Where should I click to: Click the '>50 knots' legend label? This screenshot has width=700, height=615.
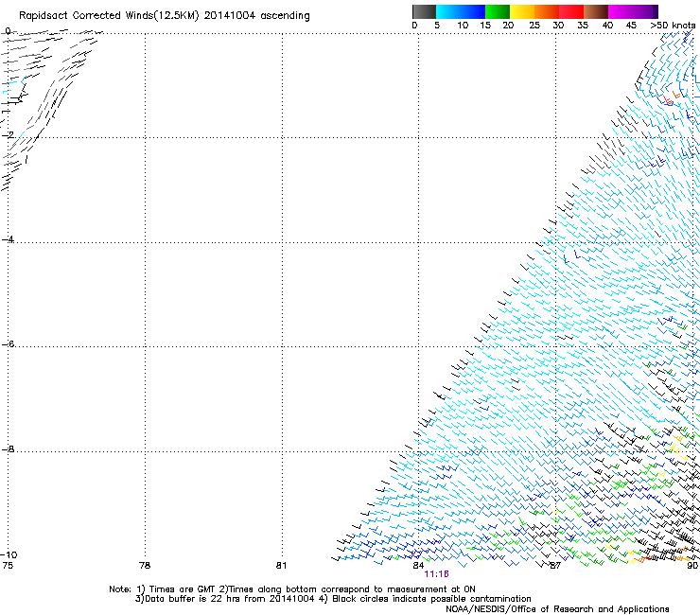click(x=673, y=26)
